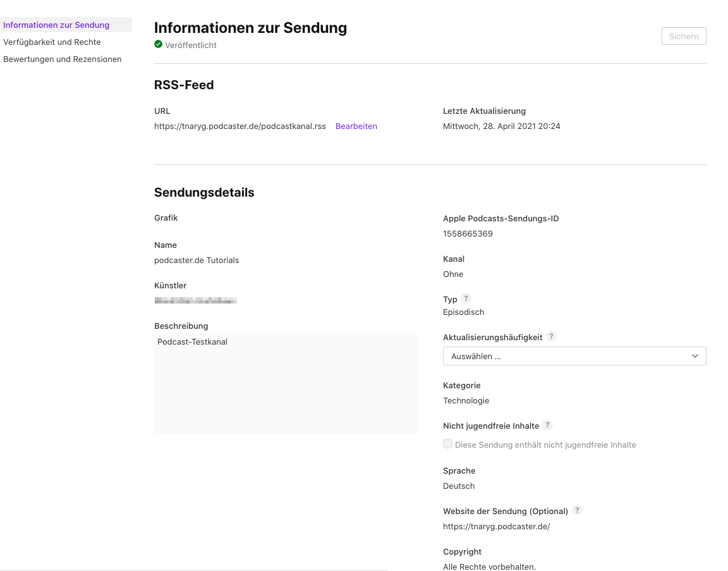Click the Kategorie value Technologie
The width and height of the screenshot is (728, 571).
pyautogui.click(x=466, y=400)
